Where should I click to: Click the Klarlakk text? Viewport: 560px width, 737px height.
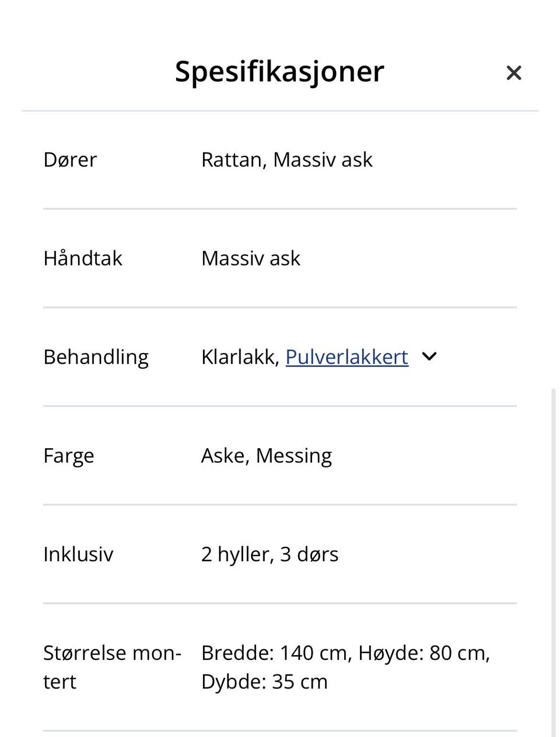tap(239, 357)
